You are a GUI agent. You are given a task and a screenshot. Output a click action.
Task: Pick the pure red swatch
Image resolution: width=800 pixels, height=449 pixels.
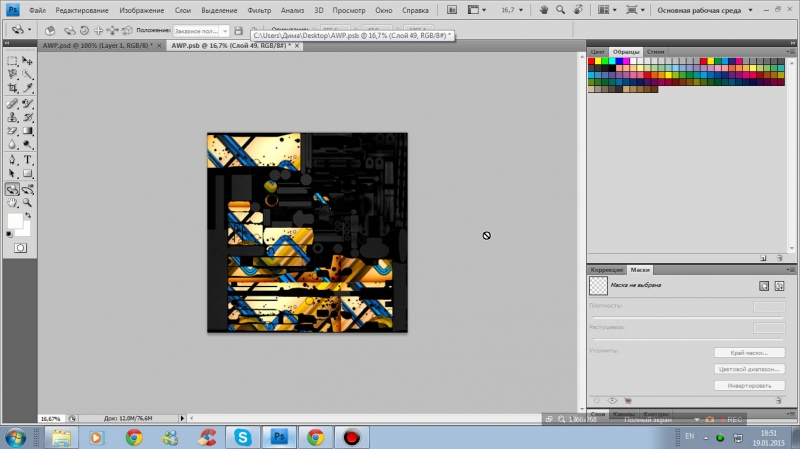tap(591, 61)
